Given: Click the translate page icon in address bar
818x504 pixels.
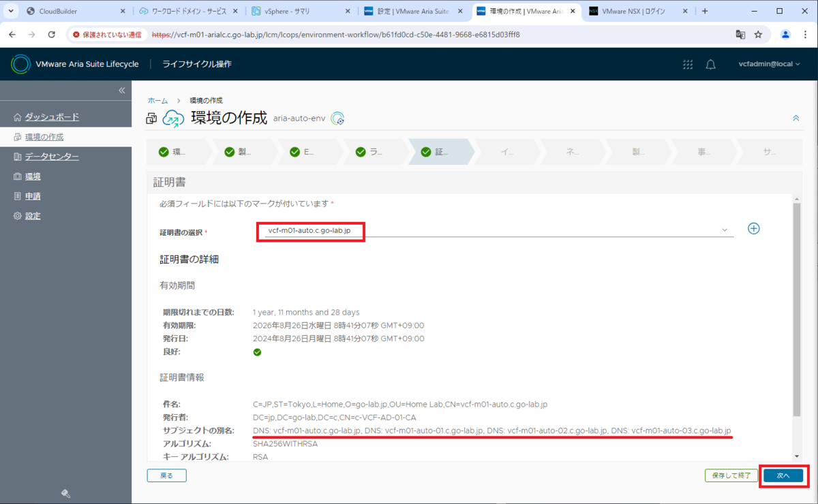Looking at the screenshot, I should [x=740, y=34].
